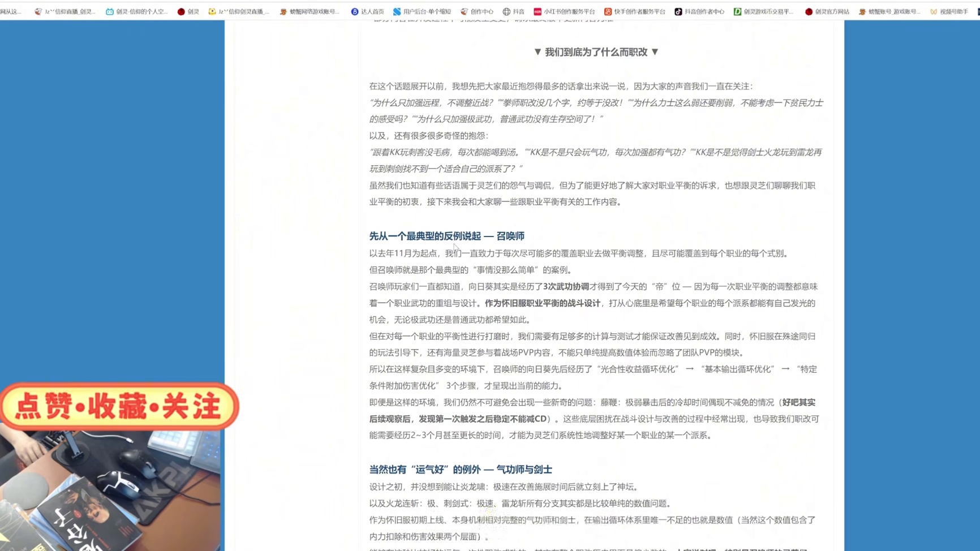Screen dimensions: 980x551
Task: Click the 我们到底为了什么而职改 section heading
Action: tap(596, 52)
